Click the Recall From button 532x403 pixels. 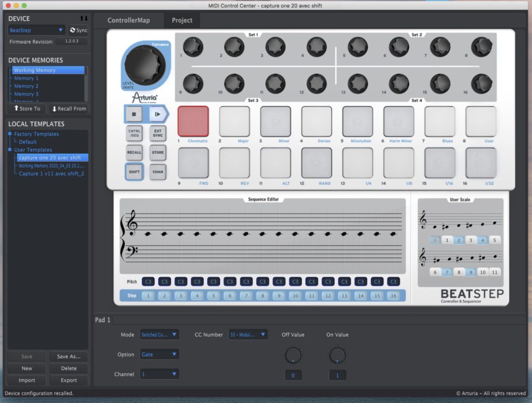[69, 109]
